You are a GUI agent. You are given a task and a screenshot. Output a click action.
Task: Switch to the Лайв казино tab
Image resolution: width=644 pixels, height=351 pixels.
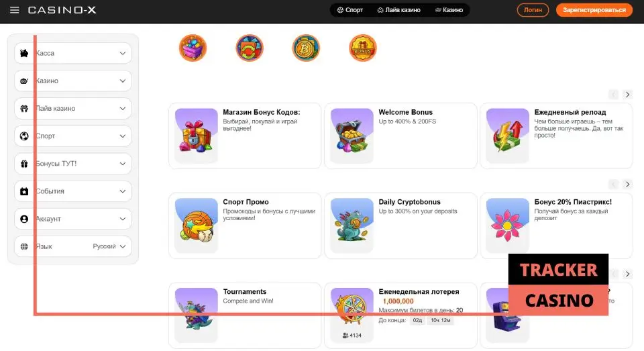398,10
